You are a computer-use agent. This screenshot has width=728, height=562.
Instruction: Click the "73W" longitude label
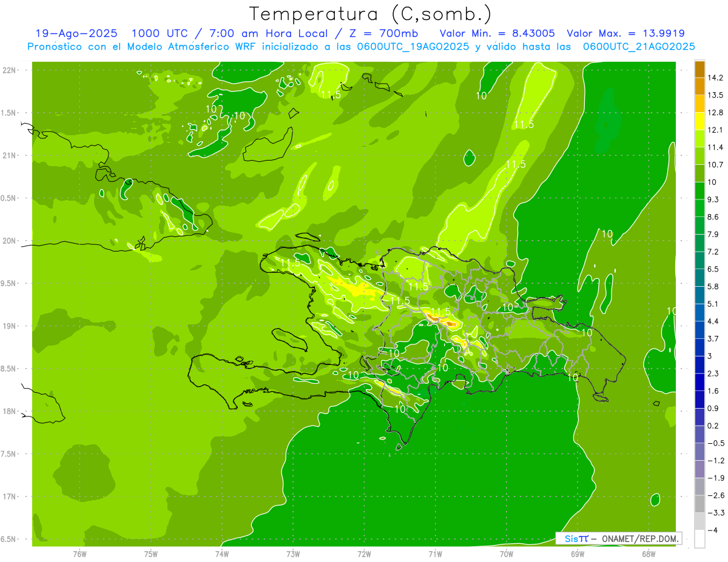pyautogui.click(x=293, y=554)
